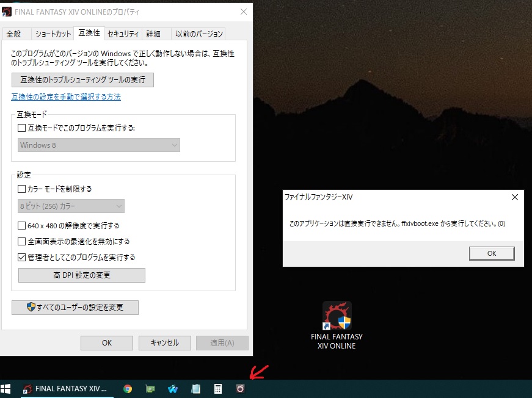Screen dimensions: 532x398
Task: Open the blue W app in taskbar
Action: pyautogui.click(x=173, y=389)
